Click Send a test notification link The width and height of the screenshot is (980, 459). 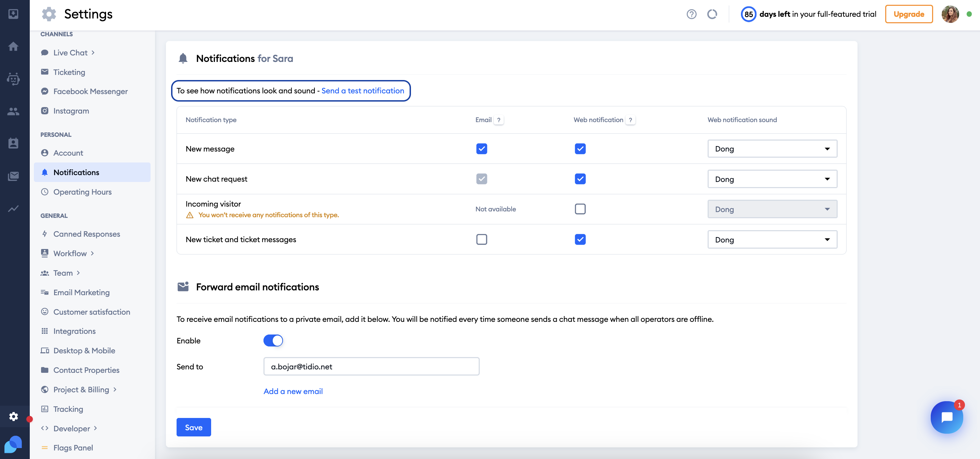click(362, 90)
